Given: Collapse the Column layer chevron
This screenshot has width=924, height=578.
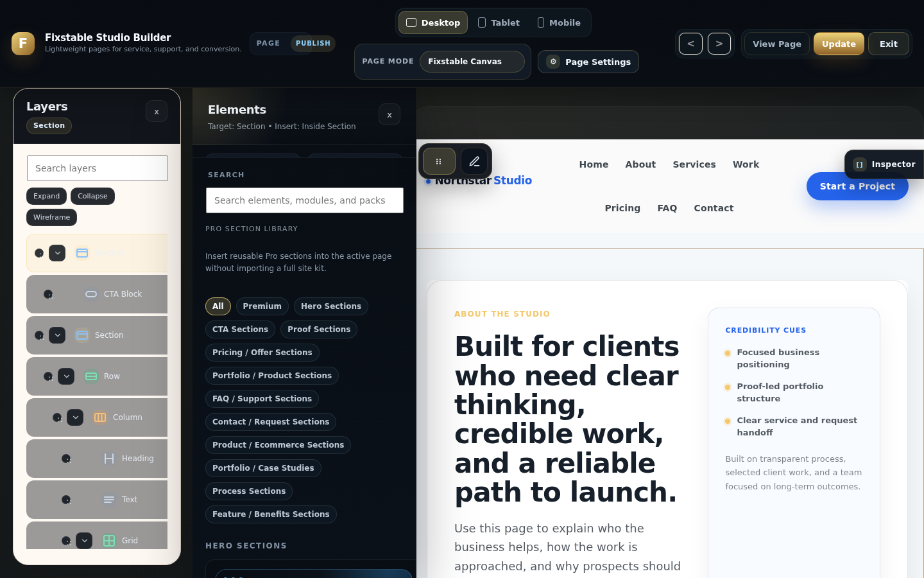Looking at the screenshot, I should coord(75,417).
